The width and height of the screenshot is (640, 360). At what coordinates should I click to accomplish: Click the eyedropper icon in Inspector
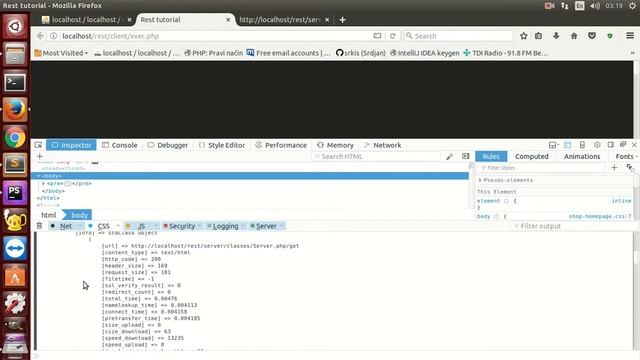coord(449,156)
